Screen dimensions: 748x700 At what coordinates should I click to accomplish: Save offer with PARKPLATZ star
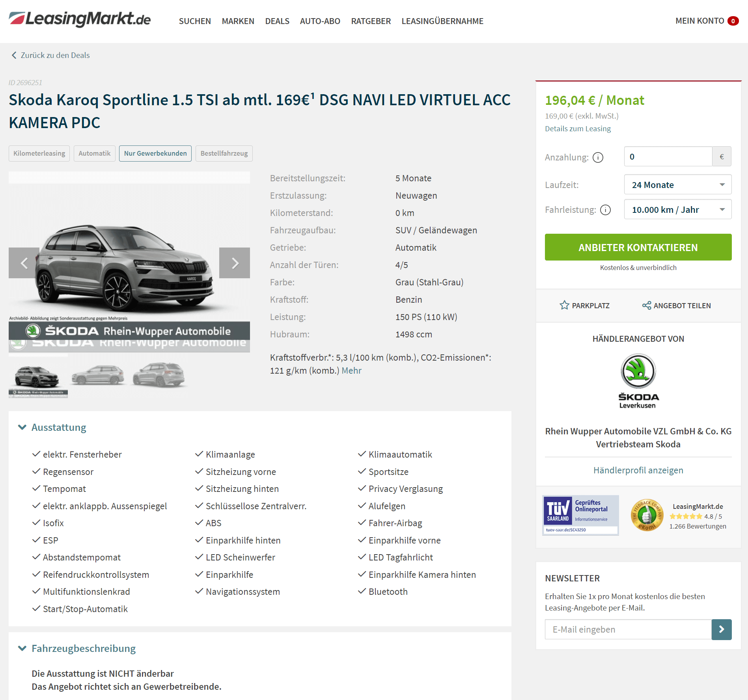coord(584,305)
